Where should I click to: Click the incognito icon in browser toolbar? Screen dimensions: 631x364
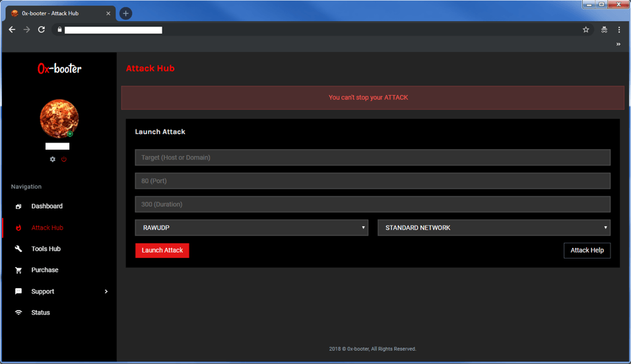click(x=604, y=30)
